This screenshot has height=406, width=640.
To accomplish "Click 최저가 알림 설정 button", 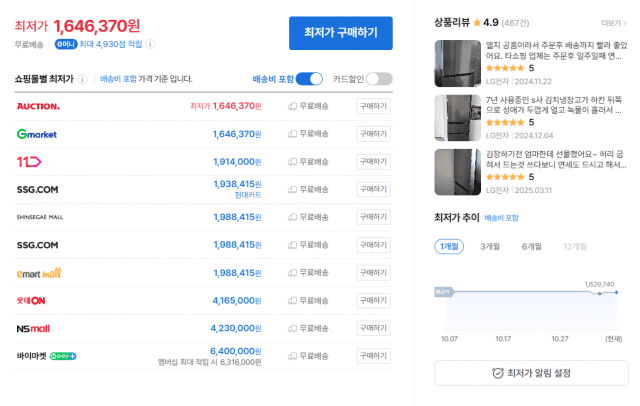I will coord(531,373).
